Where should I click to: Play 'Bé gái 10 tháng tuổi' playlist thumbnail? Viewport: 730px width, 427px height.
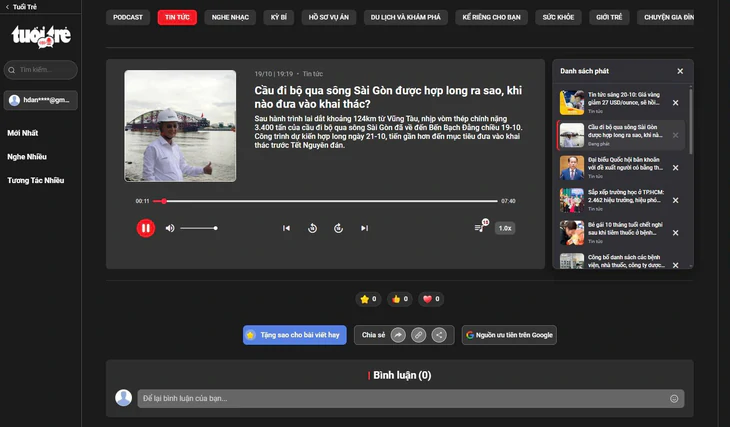[572, 233]
